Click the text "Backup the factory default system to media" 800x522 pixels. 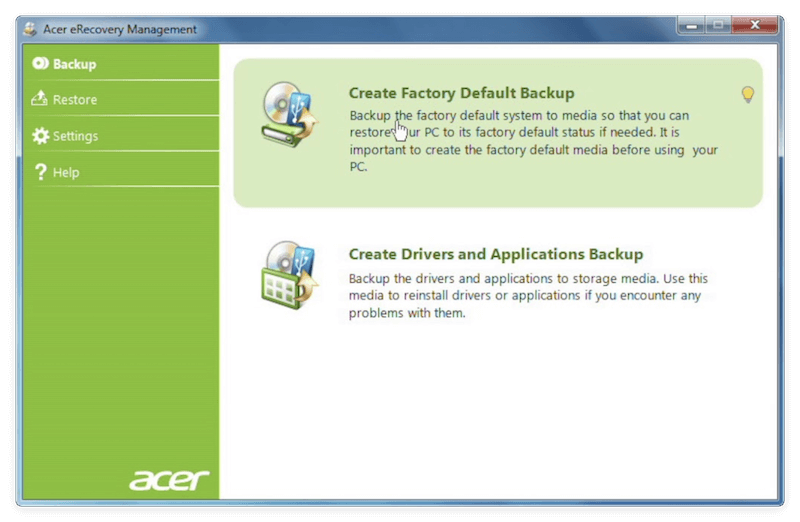473,115
